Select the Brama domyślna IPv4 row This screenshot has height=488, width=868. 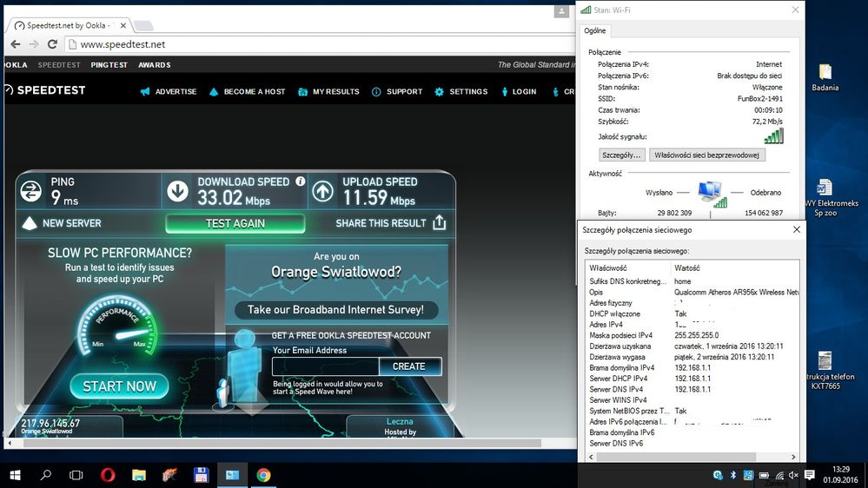point(692,368)
